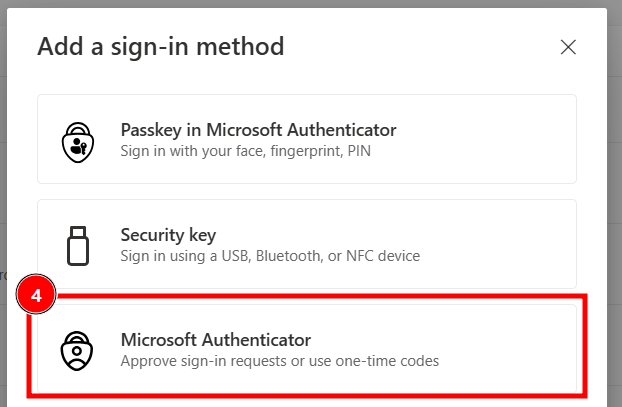Screen dimensions: 622x407
Task: Click the Microsoft Authenticator lock icon
Action: pyautogui.click(x=77, y=349)
